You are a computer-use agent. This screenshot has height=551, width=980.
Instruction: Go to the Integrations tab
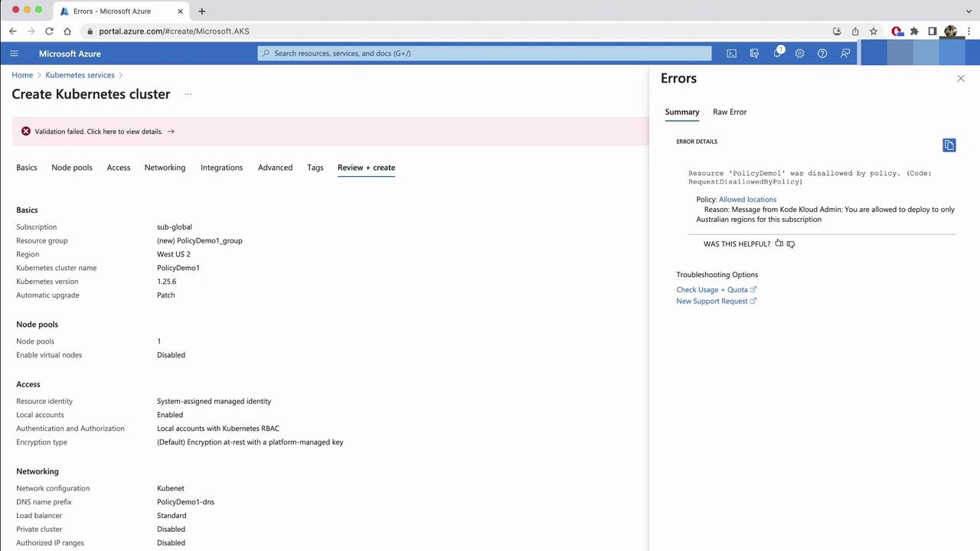(221, 168)
